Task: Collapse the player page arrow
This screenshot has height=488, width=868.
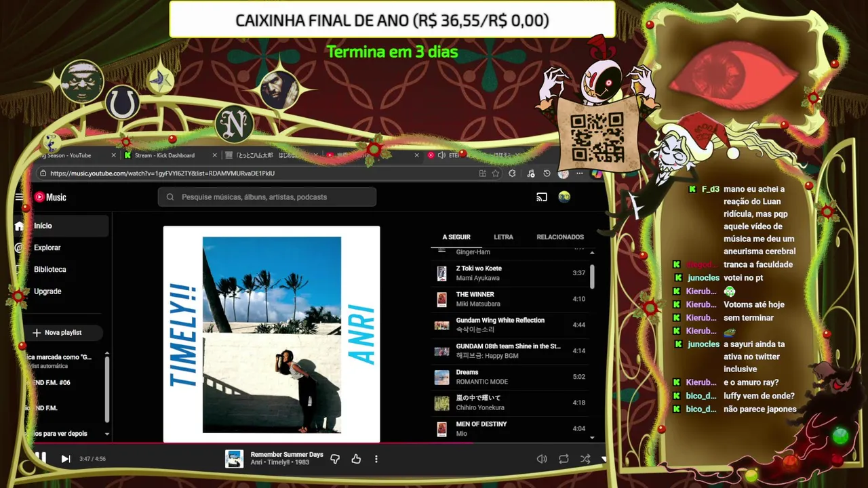Action: 604,459
